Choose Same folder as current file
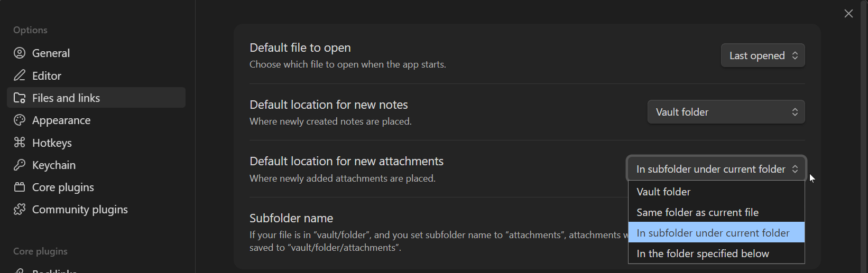 (716, 212)
